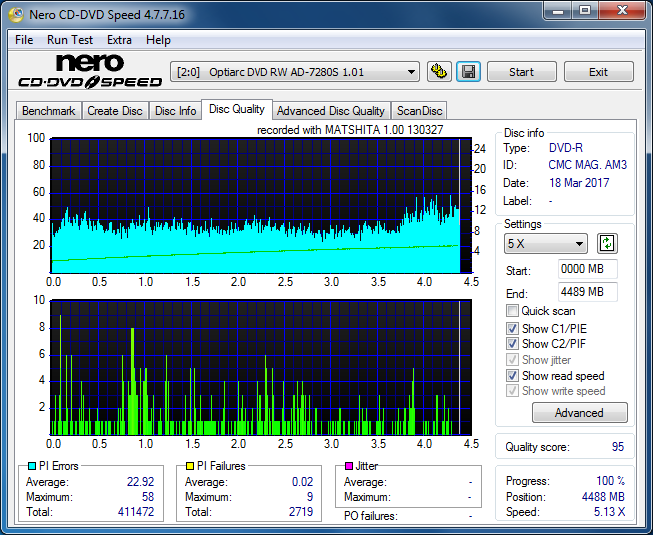This screenshot has width=653, height=535.
Task: Click the date 18 Mar 2017
Action: click(579, 183)
